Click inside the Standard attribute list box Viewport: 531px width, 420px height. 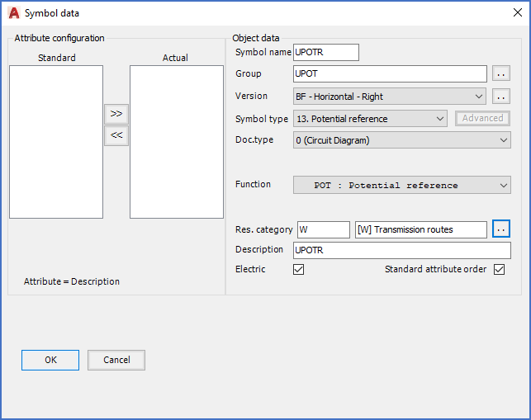tap(56, 141)
